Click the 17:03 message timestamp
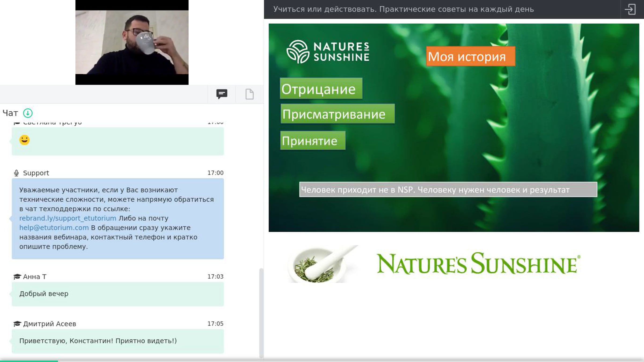The height and width of the screenshot is (362, 644). click(215, 277)
